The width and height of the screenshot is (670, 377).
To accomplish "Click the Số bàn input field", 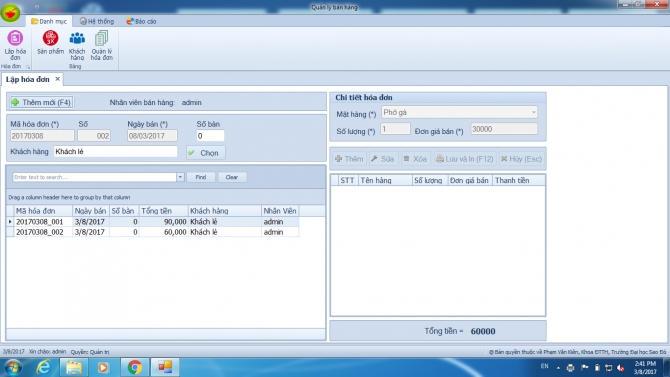I will coord(210,136).
